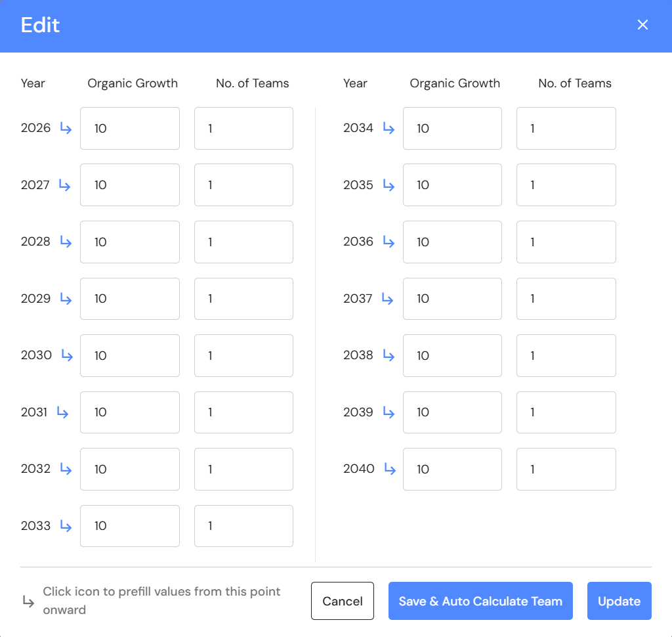Click the prefill arrow icon for 2031
The image size is (672, 637).
pyautogui.click(x=62, y=412)
